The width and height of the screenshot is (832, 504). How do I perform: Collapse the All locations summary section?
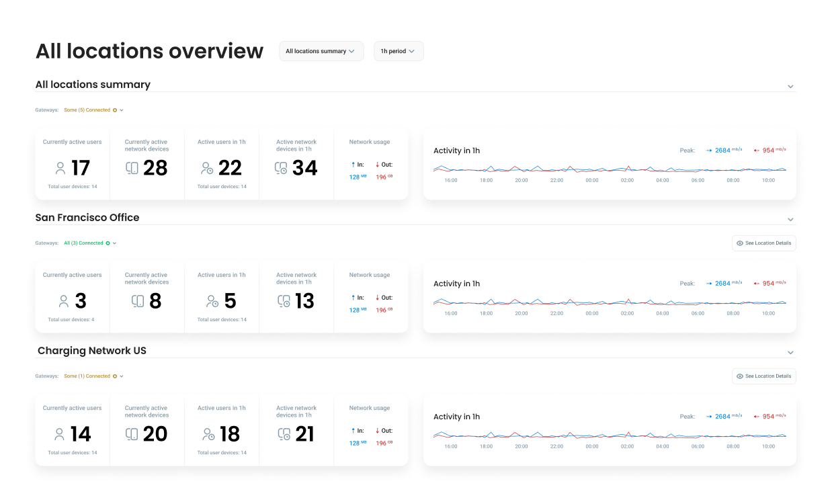coord(790,86)
